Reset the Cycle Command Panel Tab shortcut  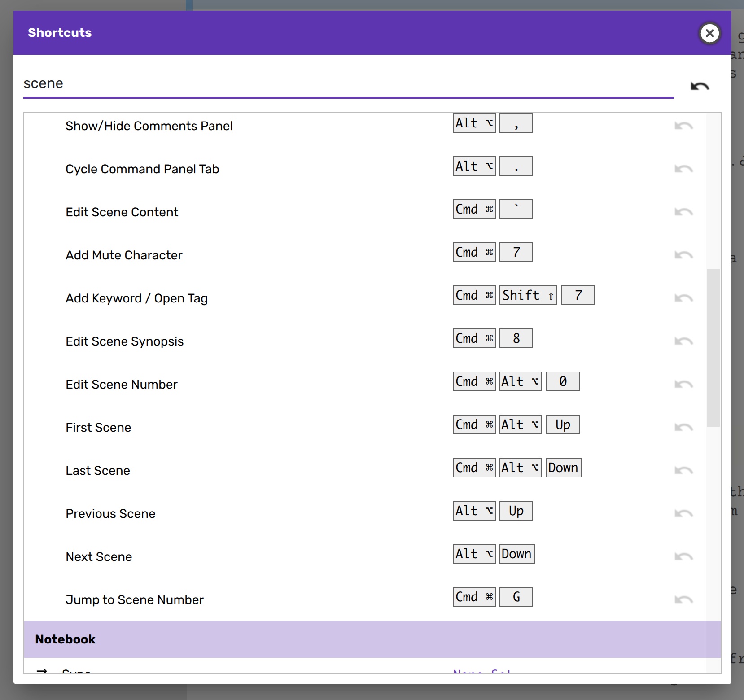coord(683,169)
